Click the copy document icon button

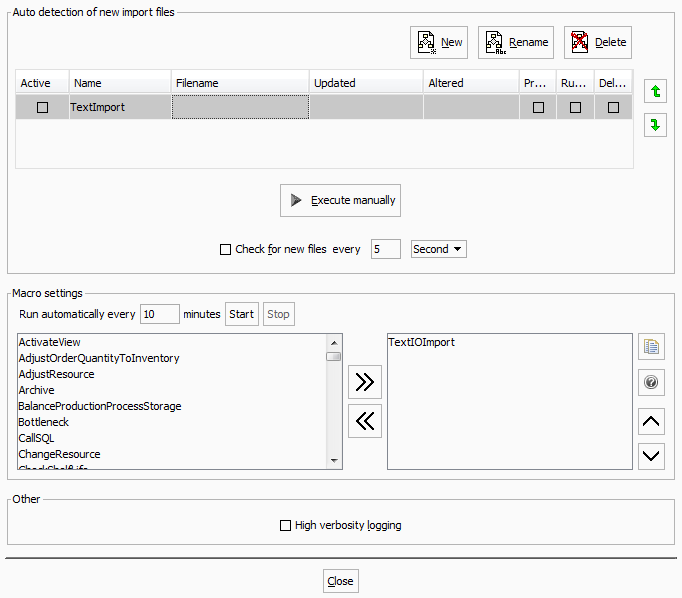651,347
